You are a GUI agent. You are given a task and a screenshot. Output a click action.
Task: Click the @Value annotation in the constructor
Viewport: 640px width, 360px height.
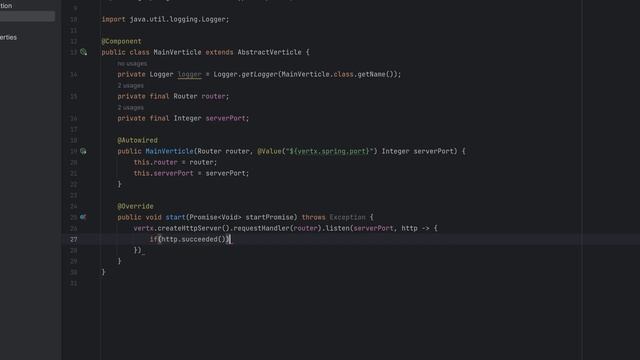[x=269, y=151]
